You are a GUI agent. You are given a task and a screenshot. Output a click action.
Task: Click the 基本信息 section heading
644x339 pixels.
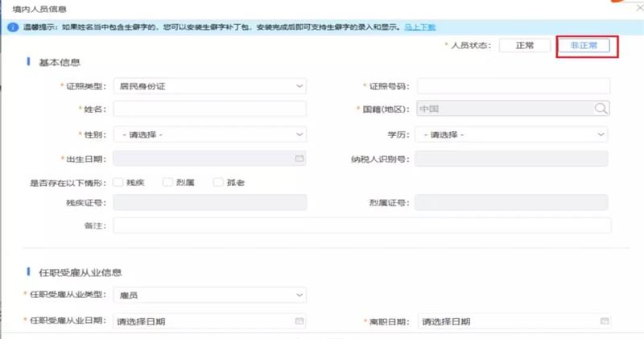[59, 63]
